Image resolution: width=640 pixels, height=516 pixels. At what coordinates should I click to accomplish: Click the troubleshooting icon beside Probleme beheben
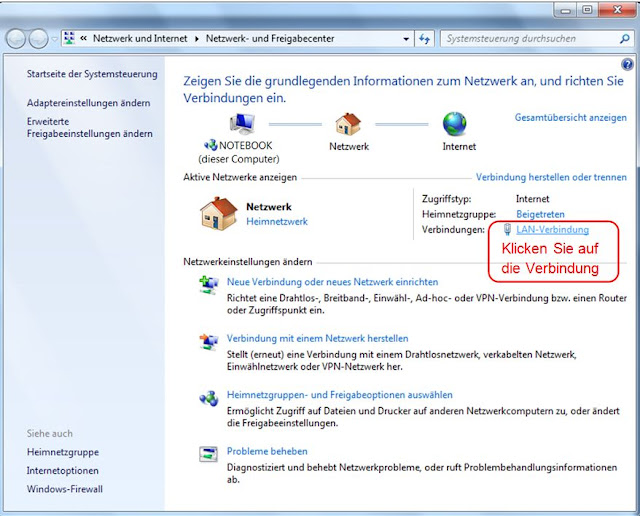click(208, 454)
